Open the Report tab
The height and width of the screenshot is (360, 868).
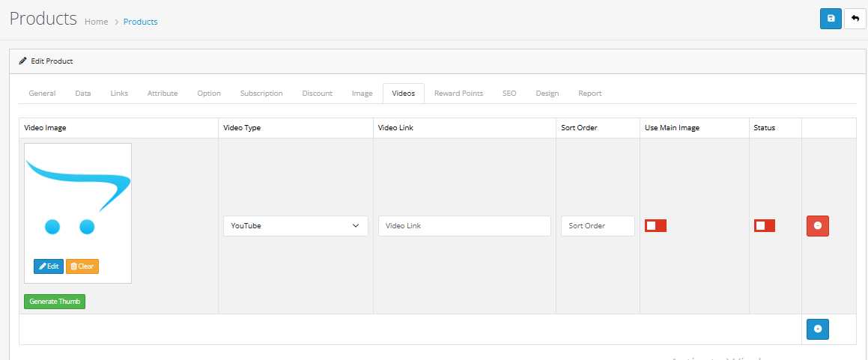[589, 94]
